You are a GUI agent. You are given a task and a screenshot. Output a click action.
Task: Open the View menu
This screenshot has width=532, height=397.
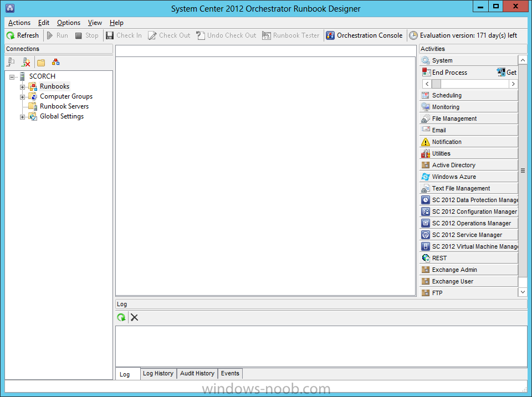95,23
